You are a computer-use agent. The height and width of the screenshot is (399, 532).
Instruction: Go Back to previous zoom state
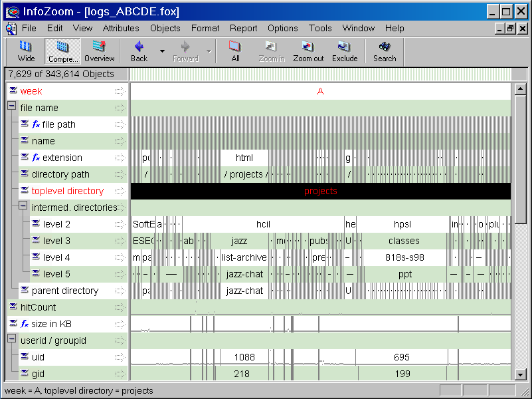(139, 51)
